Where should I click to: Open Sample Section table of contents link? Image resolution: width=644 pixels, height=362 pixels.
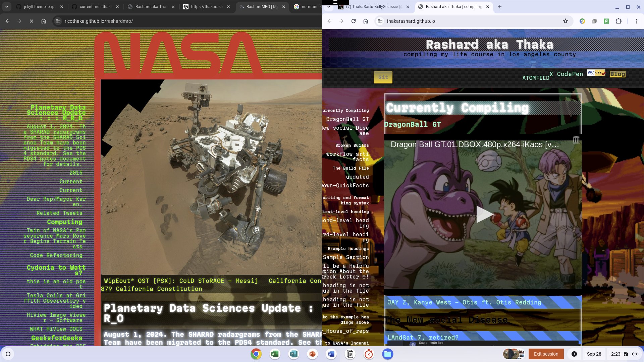click(x=346, y=257)
